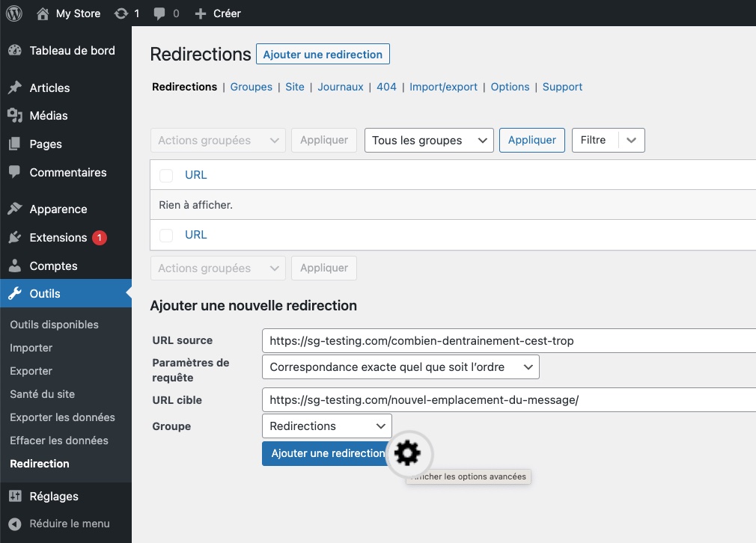Click the Réduire le menu arrow icon
This screenshot has height=543, width=756.
pos(15,524)
